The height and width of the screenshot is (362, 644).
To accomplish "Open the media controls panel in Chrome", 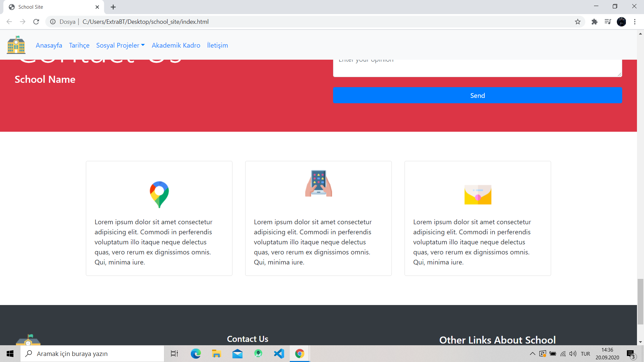I will (608, 21).
